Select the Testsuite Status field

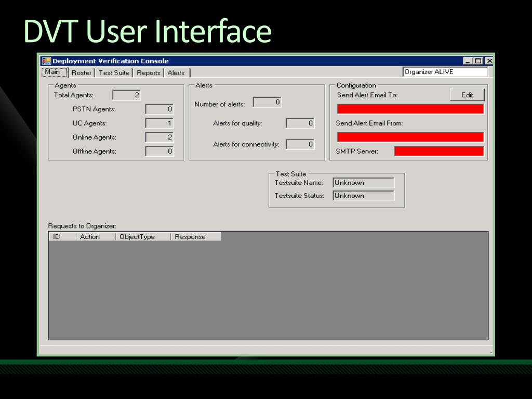pyautogui.click(x=363, y=196)
